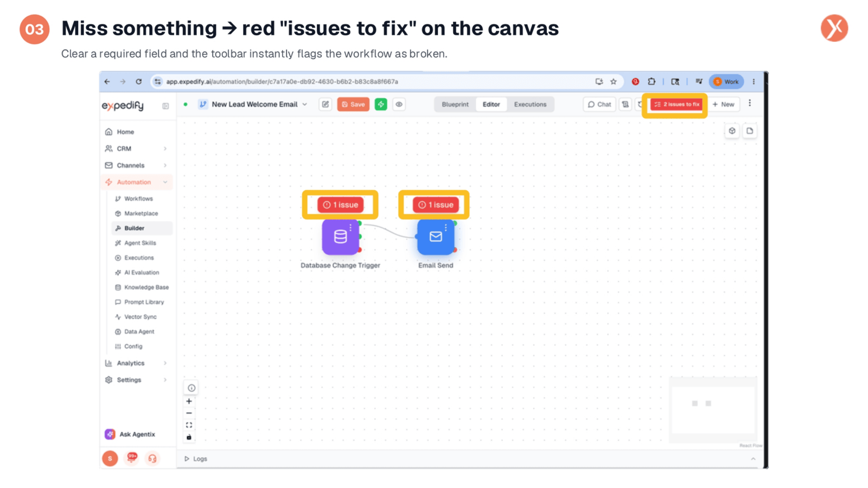Open the Work profile button
The width and height of the screenshot is (868, 488).
pos(726,82)
